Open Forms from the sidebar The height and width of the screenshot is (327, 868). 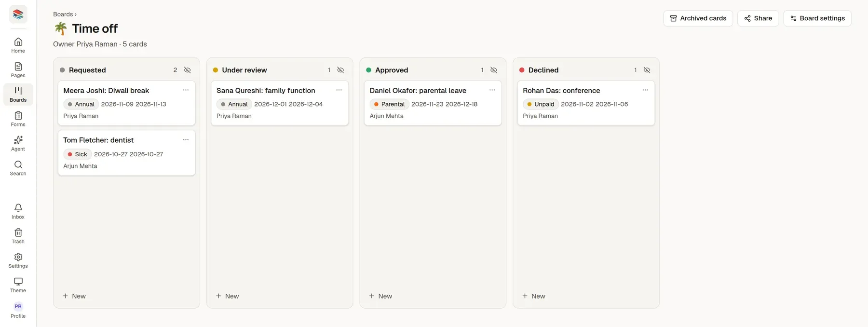tap(18, 119)
